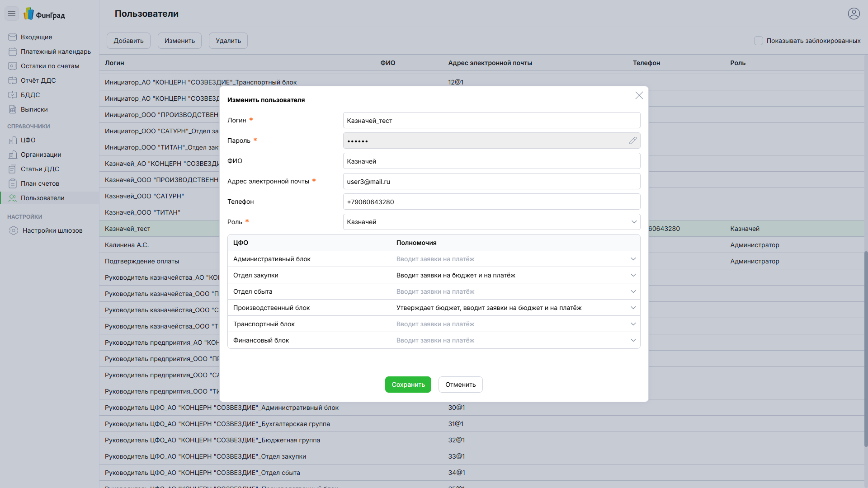Open Статьи ДДС menu item
The width and height of the screenshot is (868, 488).
[40, 169]
